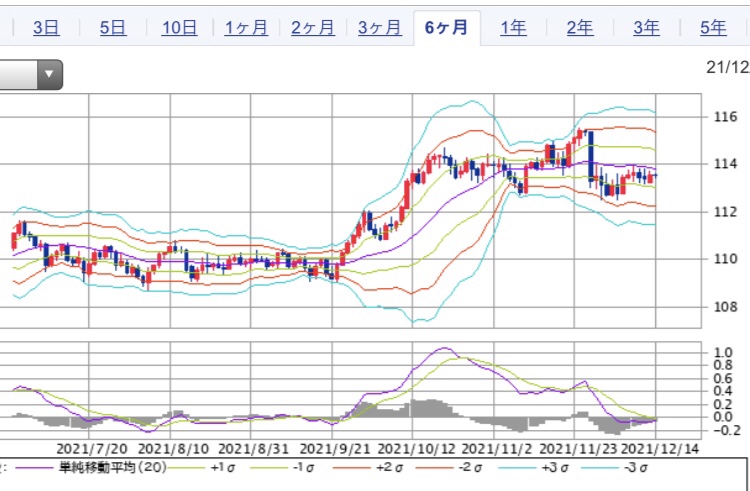The height and width of the screenshot is (491, 750).
Task: Switch chart to the 3年 range
Action: (646, 28)
